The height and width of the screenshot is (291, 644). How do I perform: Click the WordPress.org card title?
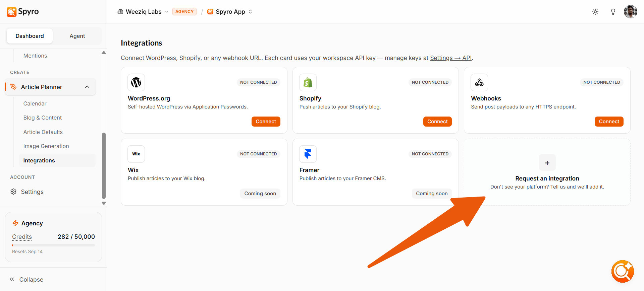click(149, 98)
